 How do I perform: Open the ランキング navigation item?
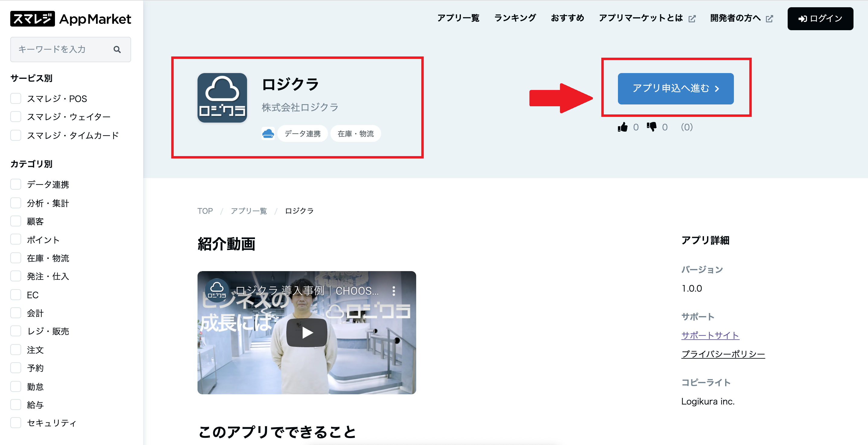click(x=515, y=18)
